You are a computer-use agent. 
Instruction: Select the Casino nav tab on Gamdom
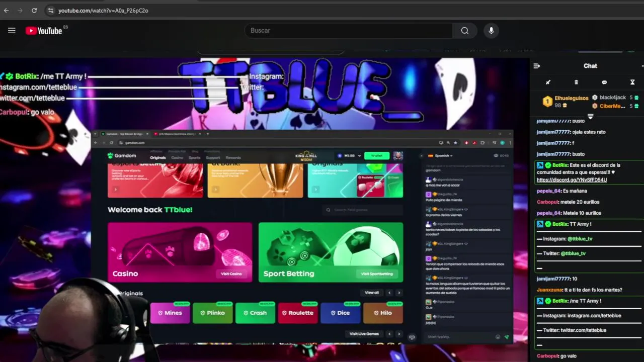coord(177,157)
